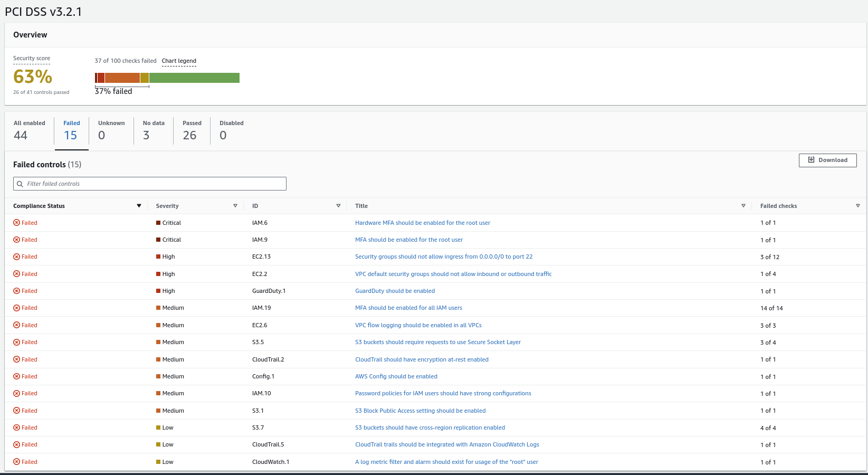Click the High severity marker in EC2.13 row
Screen dimensions: 868x475
click(x=158, y=256)
